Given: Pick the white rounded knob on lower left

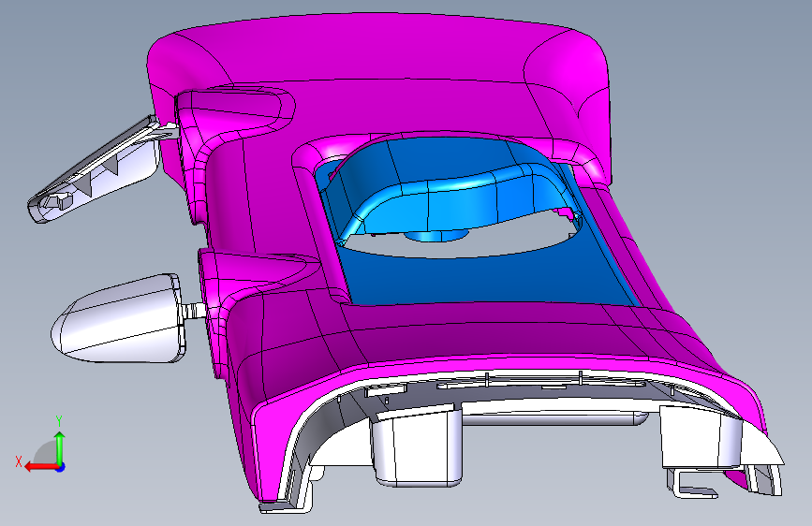Looking at the screenshot, I should 120,318.
